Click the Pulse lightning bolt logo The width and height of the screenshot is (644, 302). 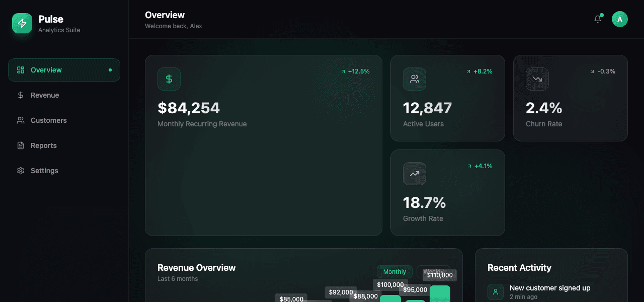[22, 23]
